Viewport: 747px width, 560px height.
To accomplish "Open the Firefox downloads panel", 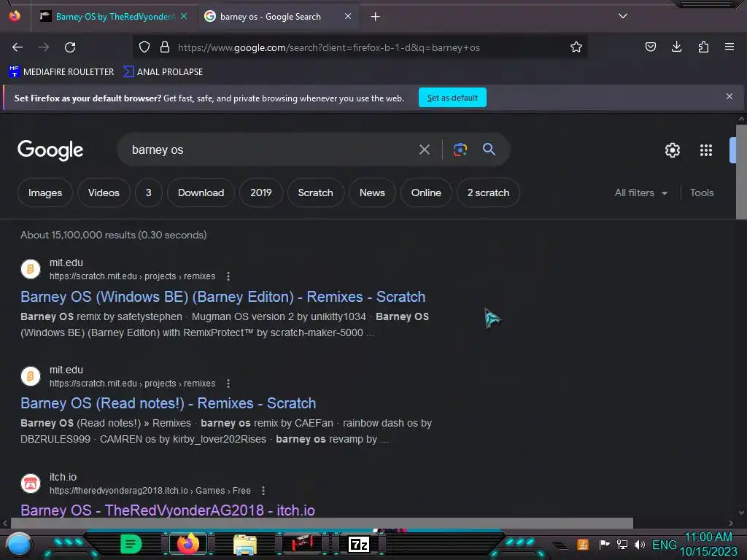I will [676, 47].
